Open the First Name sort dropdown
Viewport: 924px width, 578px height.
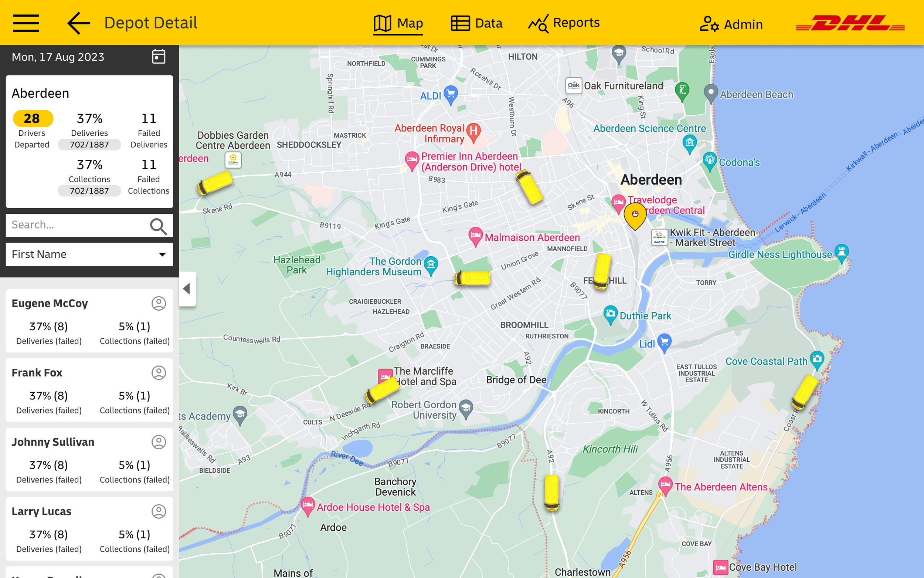[x=89, y=254]
